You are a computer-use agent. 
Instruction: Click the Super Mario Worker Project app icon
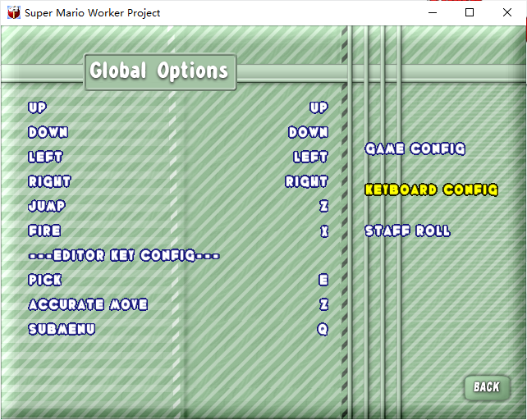(13, 13)
